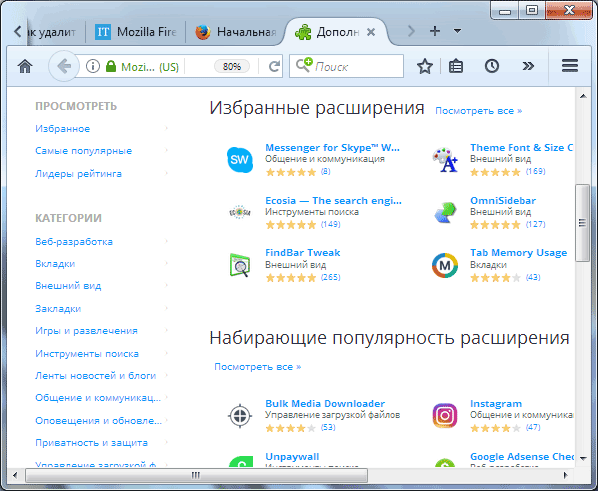Open Ecosia — The search engine title
The width and height of the screenshot is (598, 491).
[x=333, y=201]
